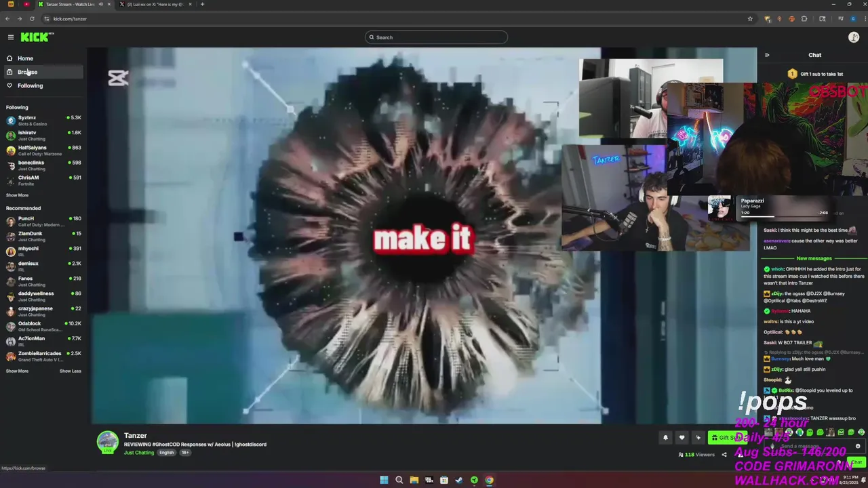Image resolution: width=868 pixels, height=488 pixels.
Task: Open Windows taskbar search
Action: [399, 480]
